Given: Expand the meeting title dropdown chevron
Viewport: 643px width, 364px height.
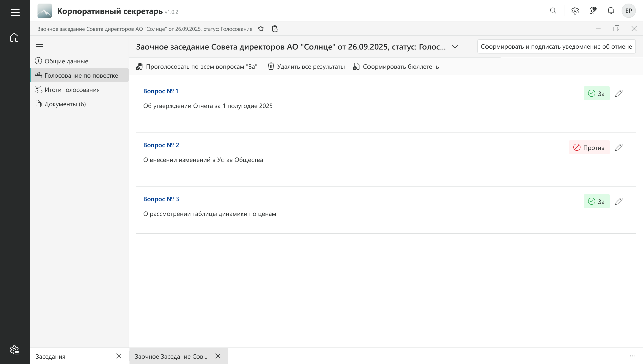Looking at the screenshot, I should pyautogui.click(x=455, y=47).
